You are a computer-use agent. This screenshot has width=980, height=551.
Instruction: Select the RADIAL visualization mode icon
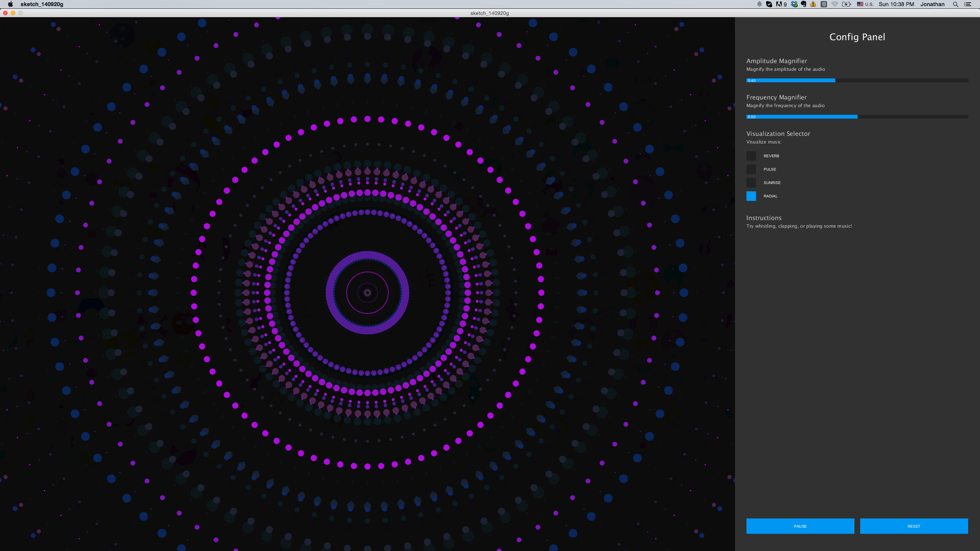751,196
